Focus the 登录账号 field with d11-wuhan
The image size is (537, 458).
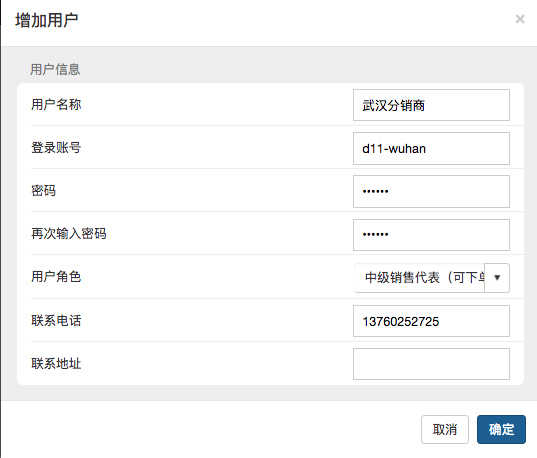tap(431, 148)
